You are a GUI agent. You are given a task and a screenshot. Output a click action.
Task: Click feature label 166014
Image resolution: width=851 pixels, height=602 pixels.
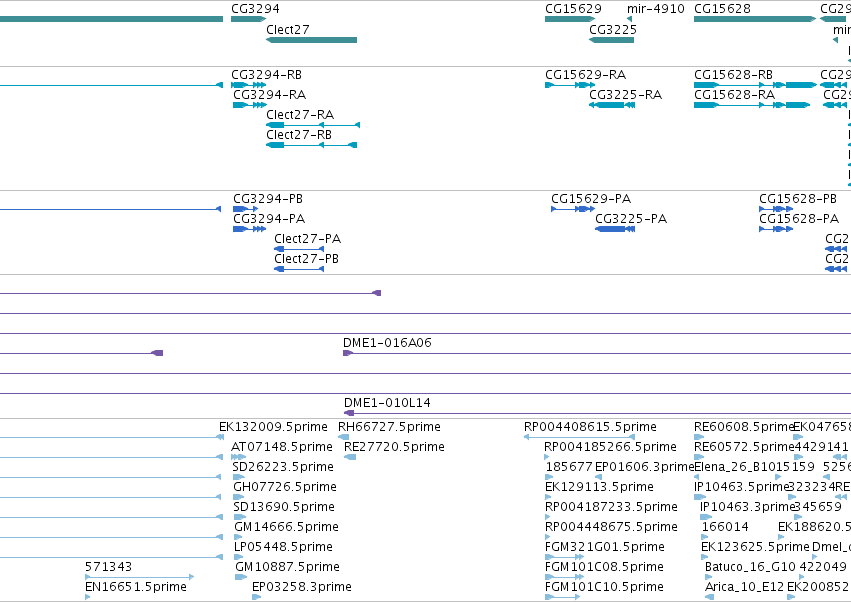click(725, 527)
